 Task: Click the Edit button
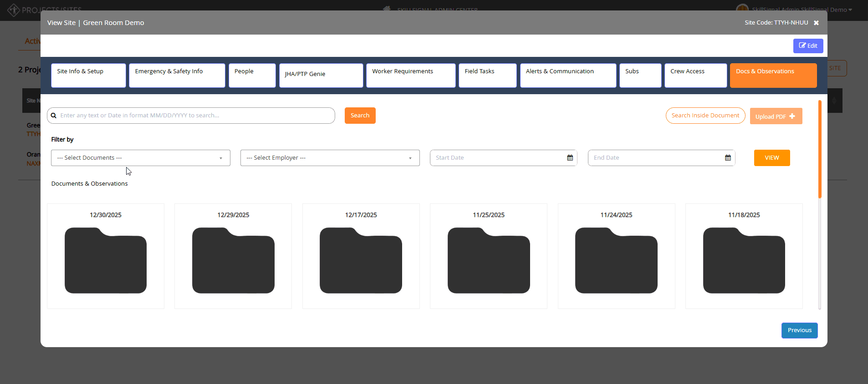(808, 46)
